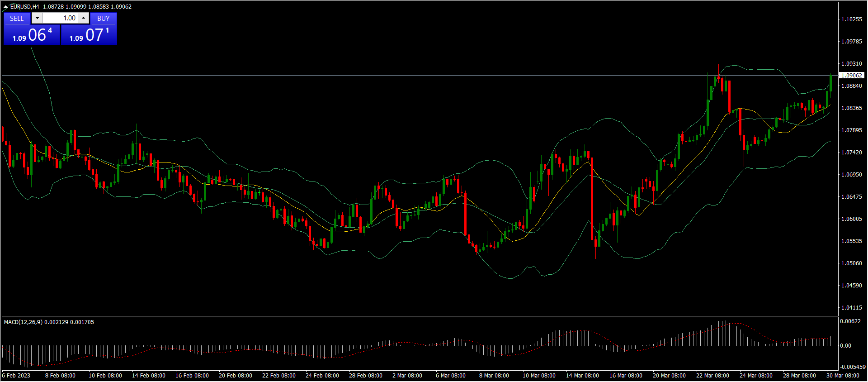Click the 1.09785 price axis label
Image resolution: width=868 pixels, height=382 pixels.
coord(851,42)
